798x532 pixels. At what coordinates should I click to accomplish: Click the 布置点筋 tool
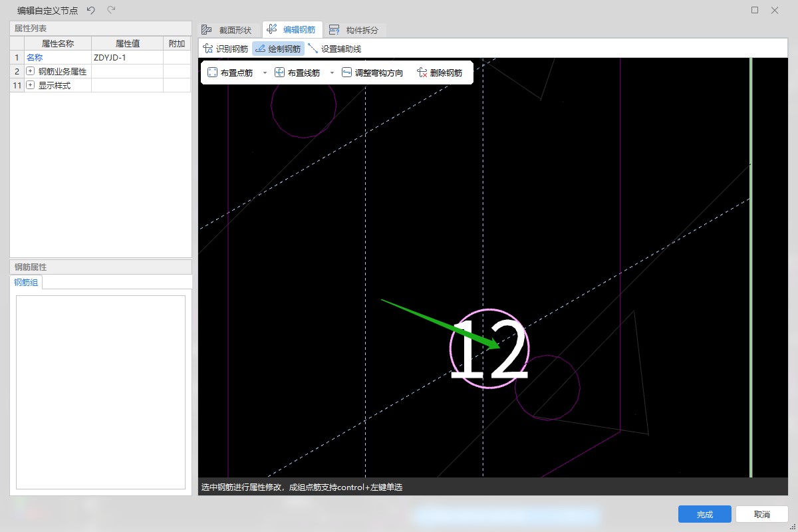(x=230, y=73)
